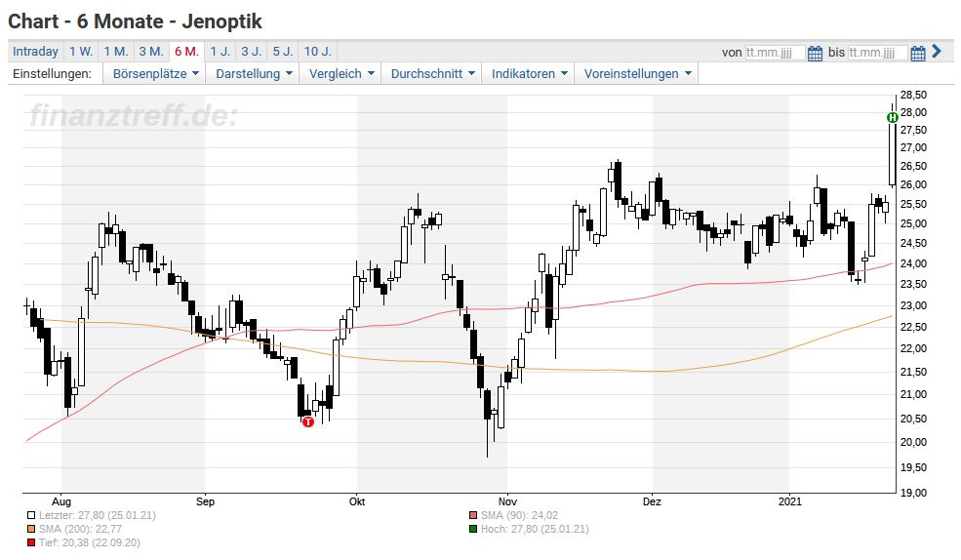The height and width of the screenshot is (560, 961).
Task: Switch to the 1 J. range tab
Action: (220, 52)
